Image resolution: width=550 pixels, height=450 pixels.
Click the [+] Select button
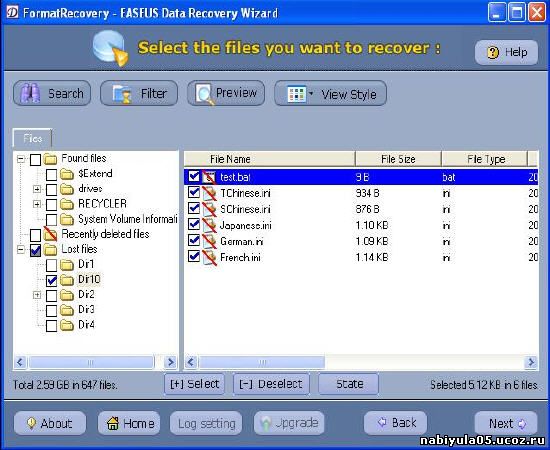tap(194, 384)
